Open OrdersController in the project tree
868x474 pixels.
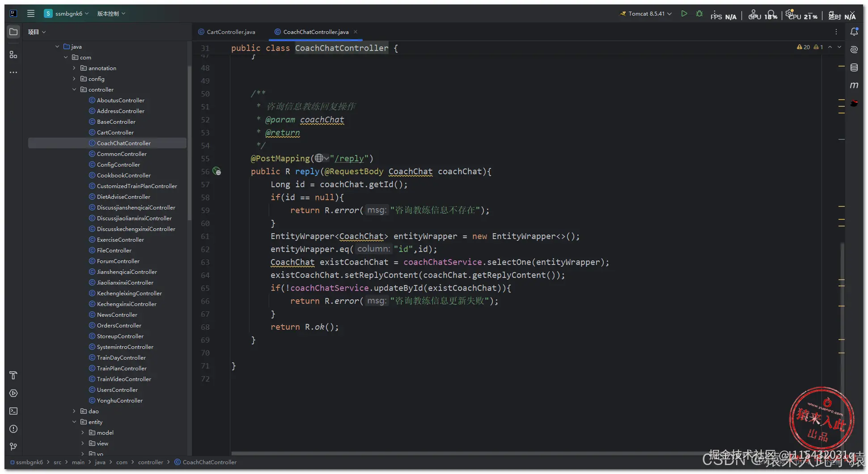119,326
